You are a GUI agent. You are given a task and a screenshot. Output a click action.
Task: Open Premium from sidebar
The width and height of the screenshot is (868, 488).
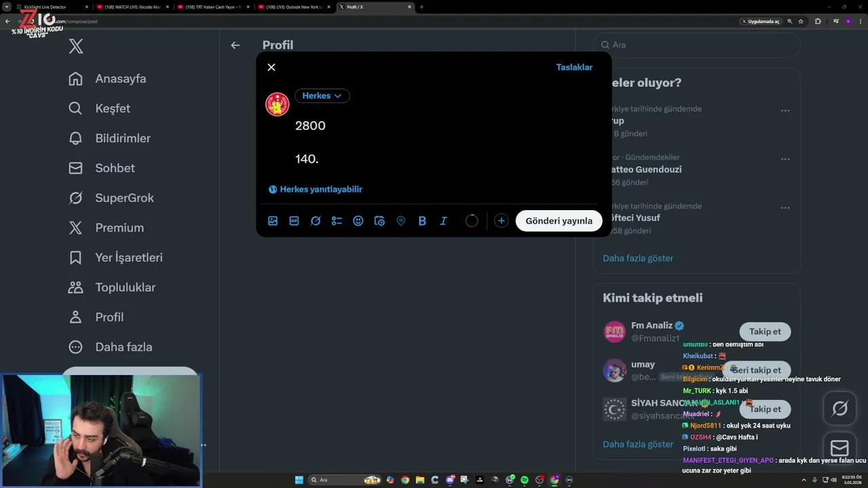pos(106,228)
